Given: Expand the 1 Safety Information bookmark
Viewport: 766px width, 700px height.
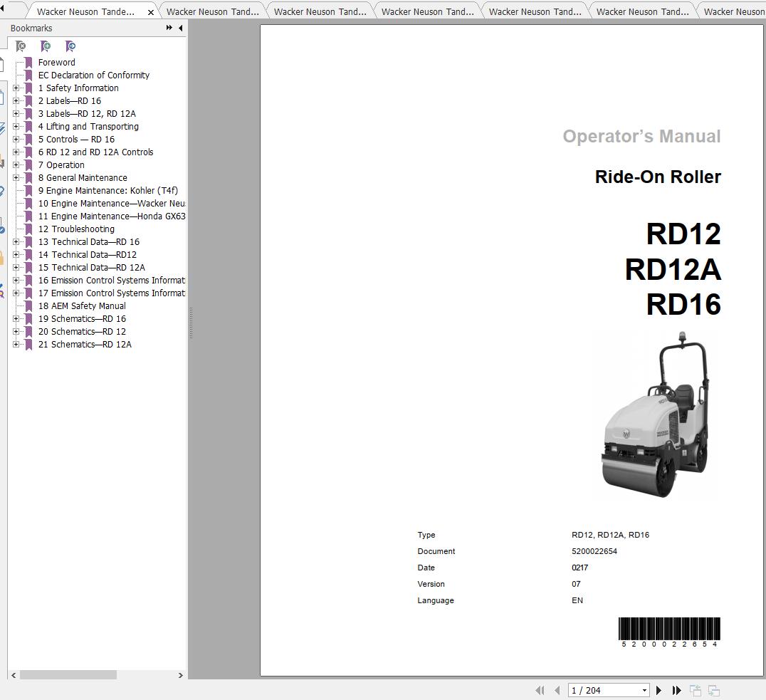Looking at the screenshot, I should [x=16, y=88].
